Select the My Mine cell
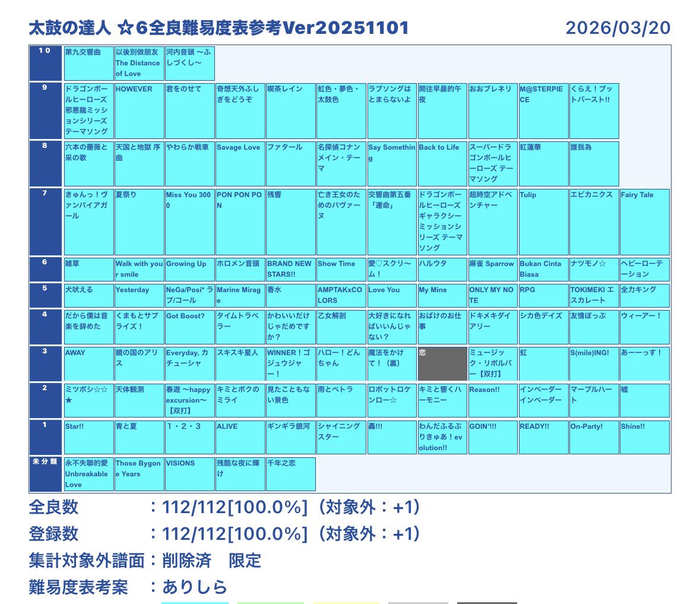700x604 pixels. point(442,295)
